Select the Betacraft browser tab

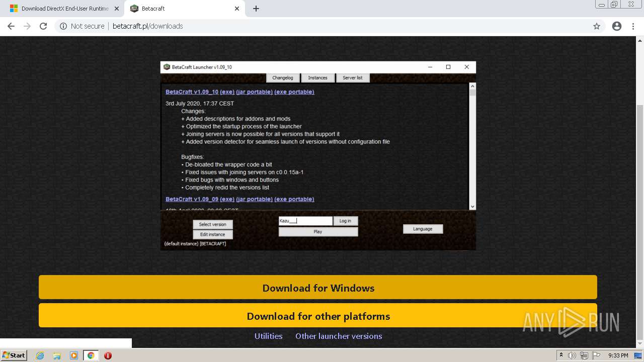pyautogui.click(x=184, y=9)
